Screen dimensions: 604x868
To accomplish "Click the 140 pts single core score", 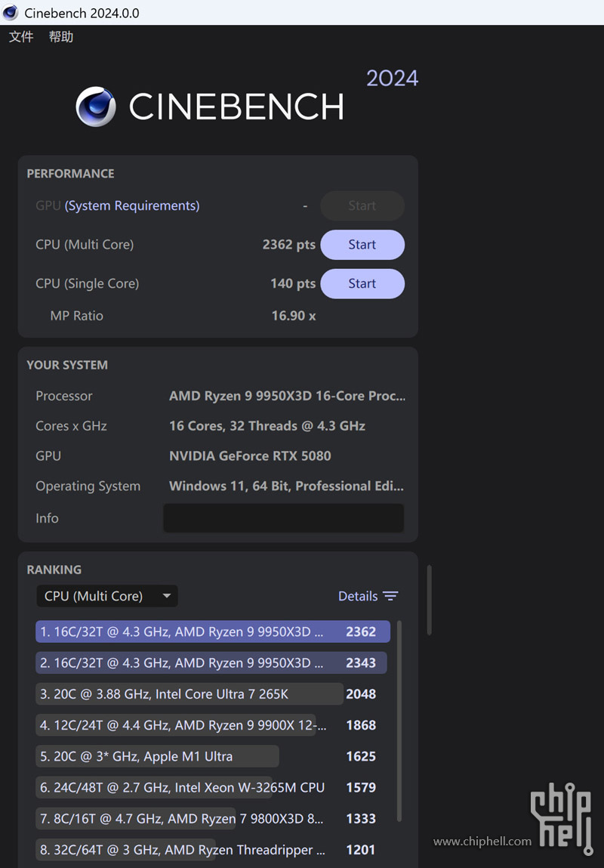I will click(x=293, y=283).
